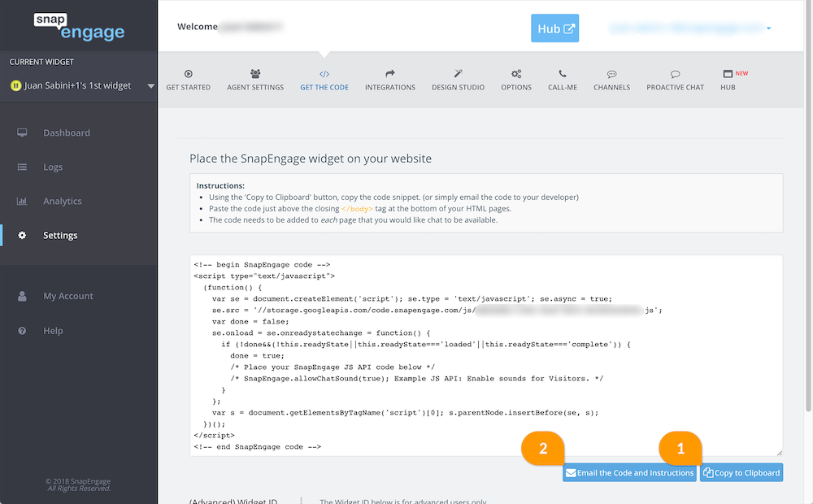Click the Analytics bar chart icon
813x504 pixels.
(x=22, y=201)
